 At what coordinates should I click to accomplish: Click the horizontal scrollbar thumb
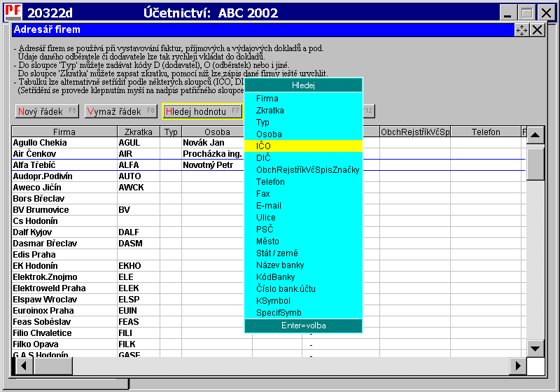[53, 365]
